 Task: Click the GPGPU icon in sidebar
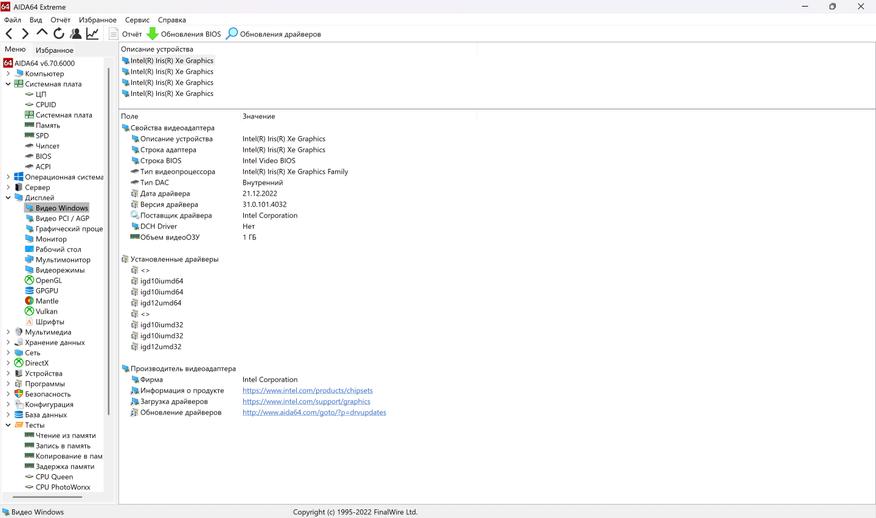click(x=30, y=291)
